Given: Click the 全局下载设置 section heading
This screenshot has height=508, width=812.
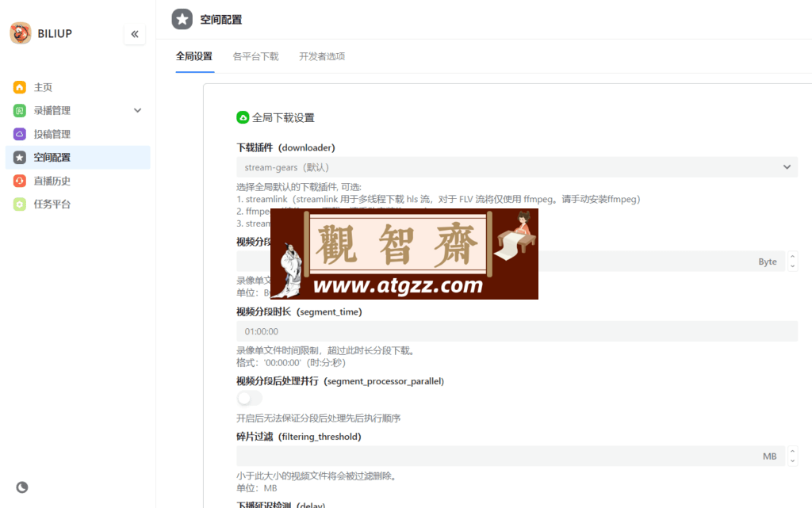Looking at the screenshot, I should click(283, 117).
